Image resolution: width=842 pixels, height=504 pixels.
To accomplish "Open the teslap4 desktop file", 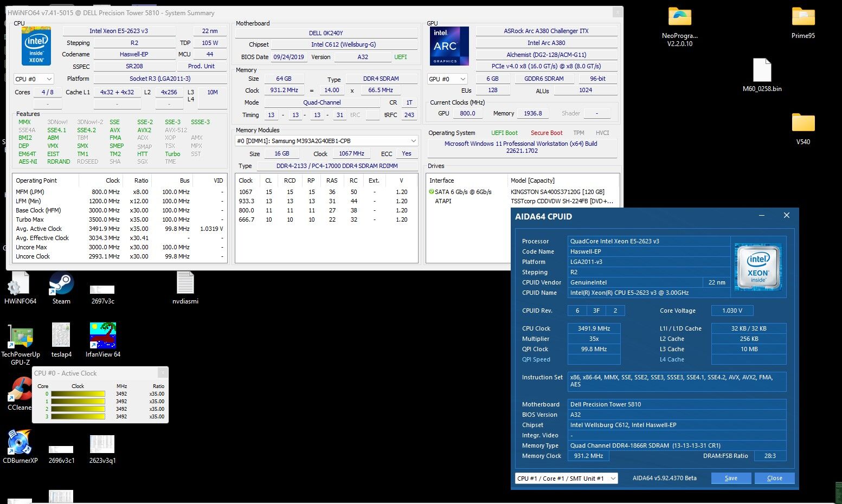I will point(61,340).
